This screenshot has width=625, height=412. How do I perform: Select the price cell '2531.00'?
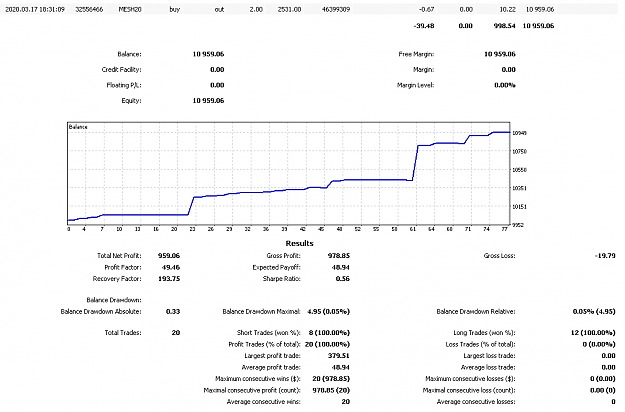(x=289, y=9)
